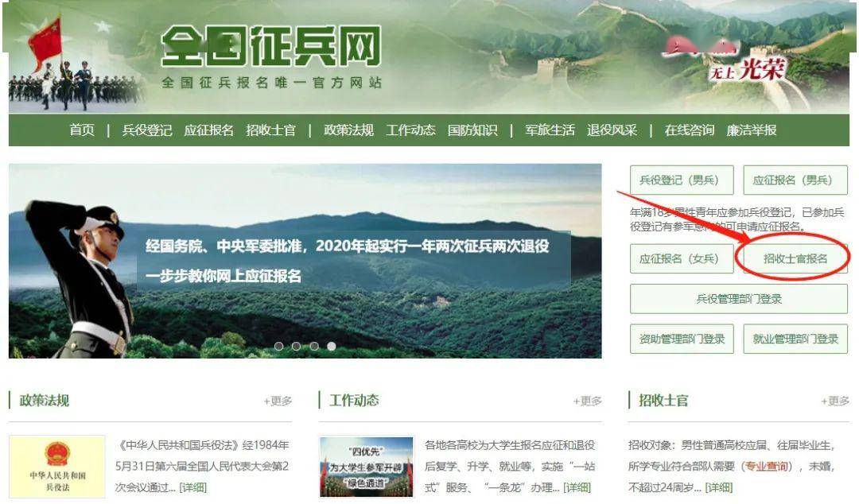This screenshot has width=859, height=504.
Task: Open 廉洁举报 in the navigation bar
Action: tap(751, 130)
